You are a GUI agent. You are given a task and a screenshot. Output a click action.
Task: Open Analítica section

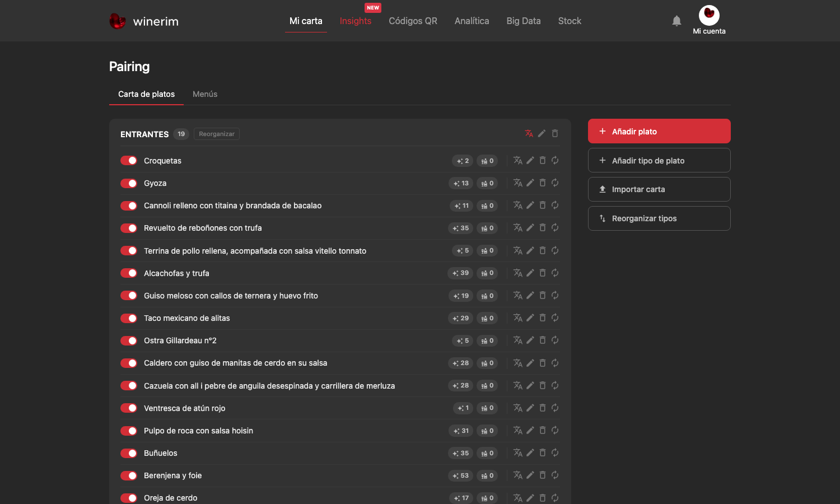click(472, 21)
